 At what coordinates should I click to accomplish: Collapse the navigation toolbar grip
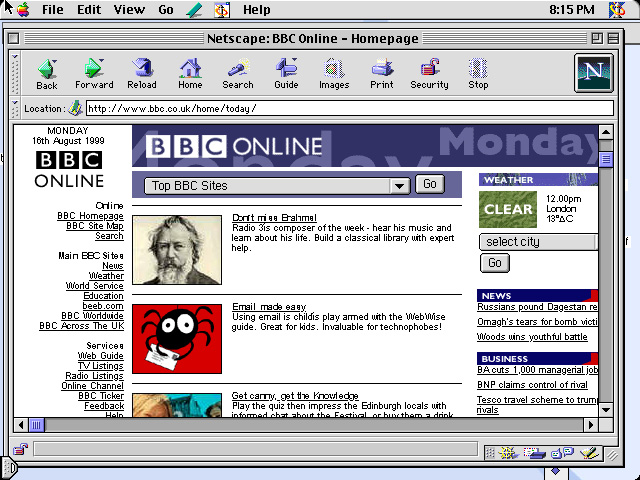[x=15, y=73]
